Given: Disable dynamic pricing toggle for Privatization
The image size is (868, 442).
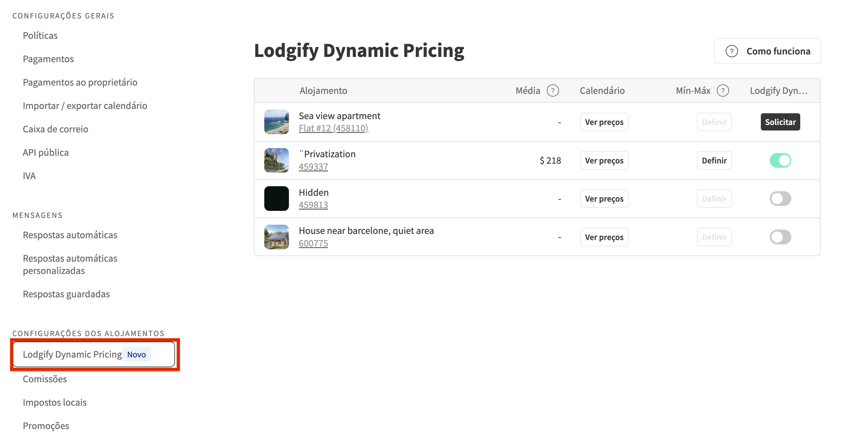Looking at the screenshot, I should tap(781, 160).
